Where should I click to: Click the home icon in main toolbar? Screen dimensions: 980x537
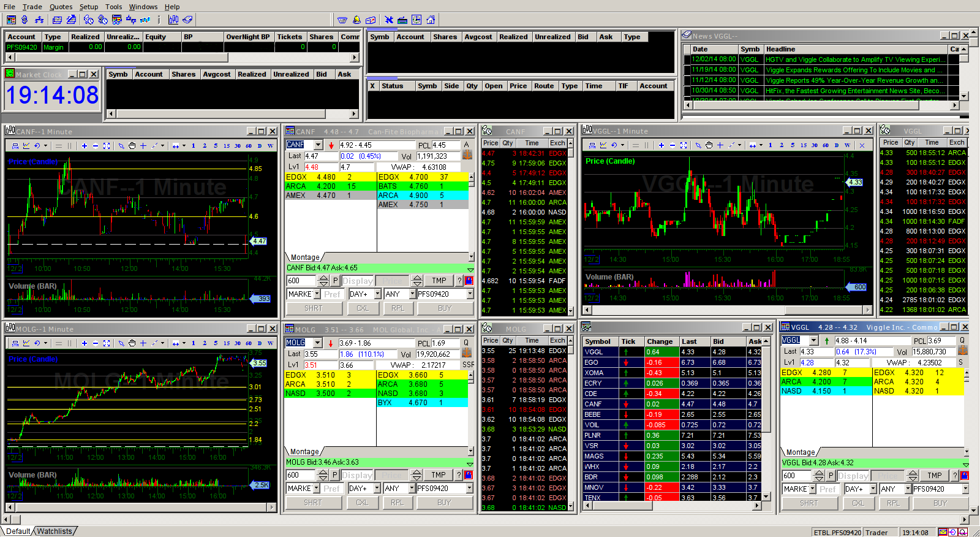coord(431,20)
